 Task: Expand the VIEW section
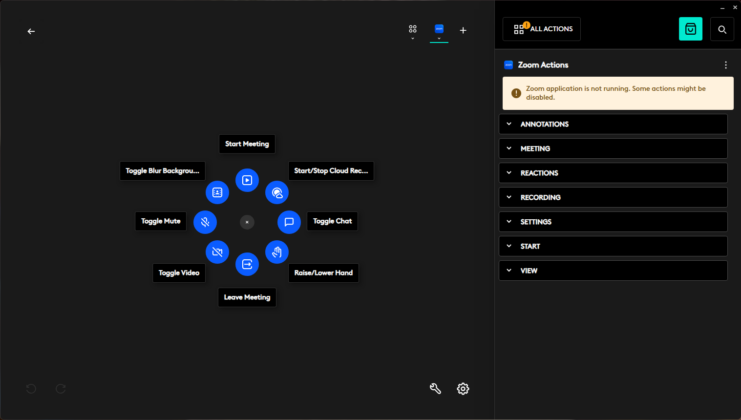[613, 271]
